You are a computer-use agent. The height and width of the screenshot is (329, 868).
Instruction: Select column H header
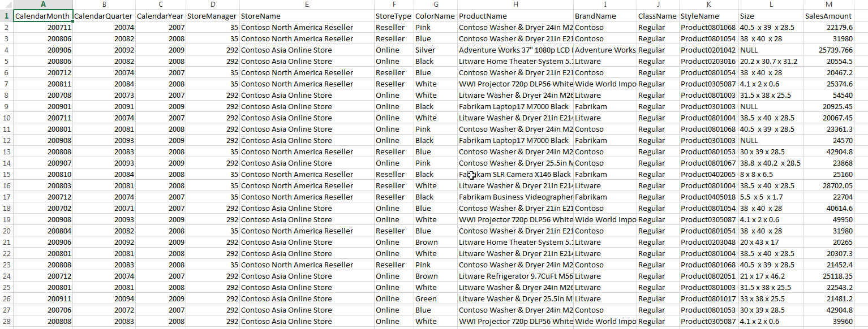coord(515,5)
